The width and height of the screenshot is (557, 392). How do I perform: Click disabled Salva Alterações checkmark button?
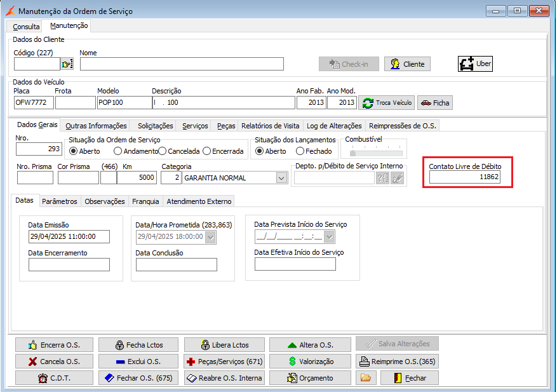click(397, 344)
